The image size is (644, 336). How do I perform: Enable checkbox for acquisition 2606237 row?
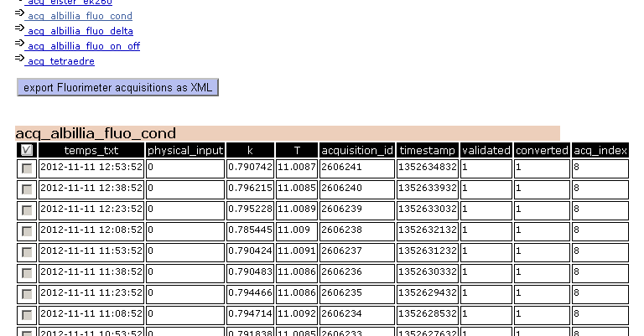point(27,252)
